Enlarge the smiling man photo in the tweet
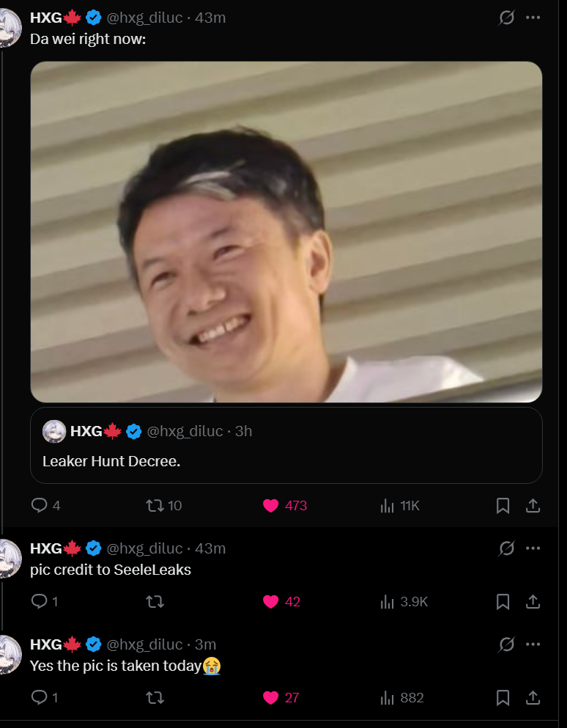 click(286, 232)
